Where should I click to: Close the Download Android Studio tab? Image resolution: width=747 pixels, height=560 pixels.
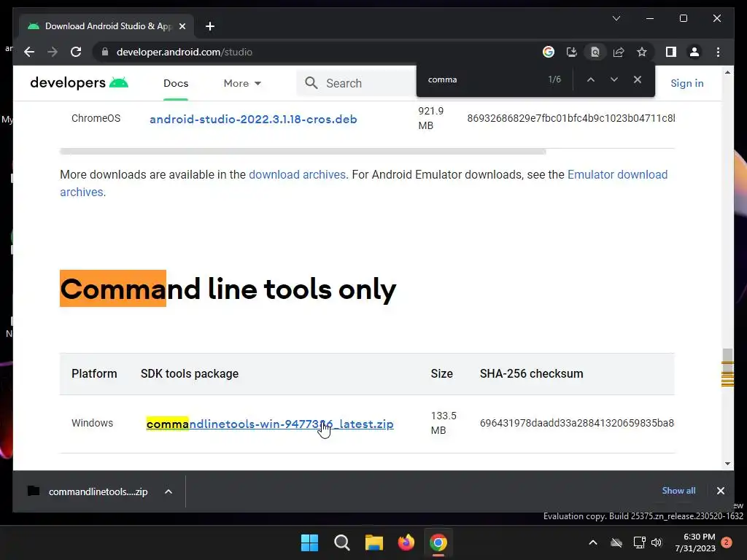click(182, 26)
